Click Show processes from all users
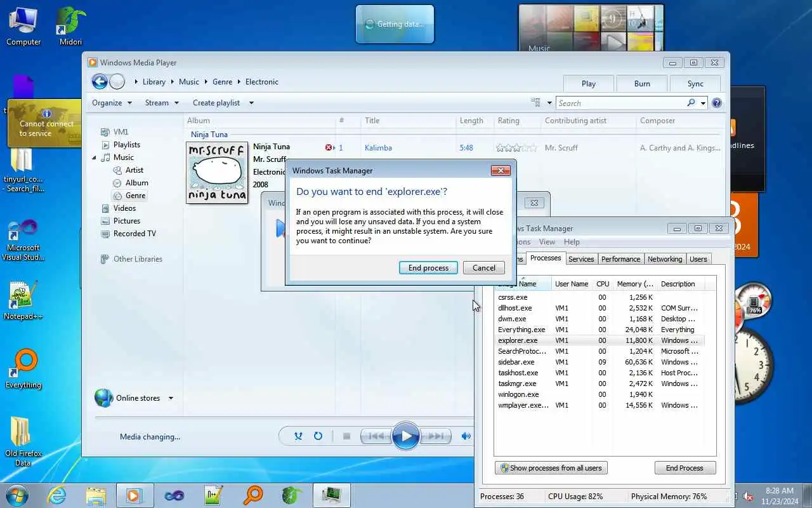 pos(551,468)
